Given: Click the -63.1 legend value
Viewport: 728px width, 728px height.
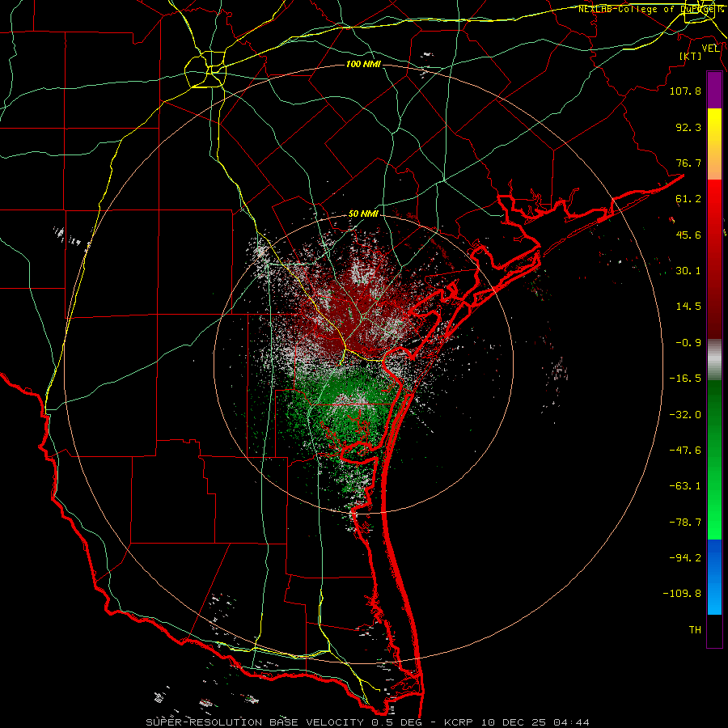Looking at the screenshot, I should point(685,486).
